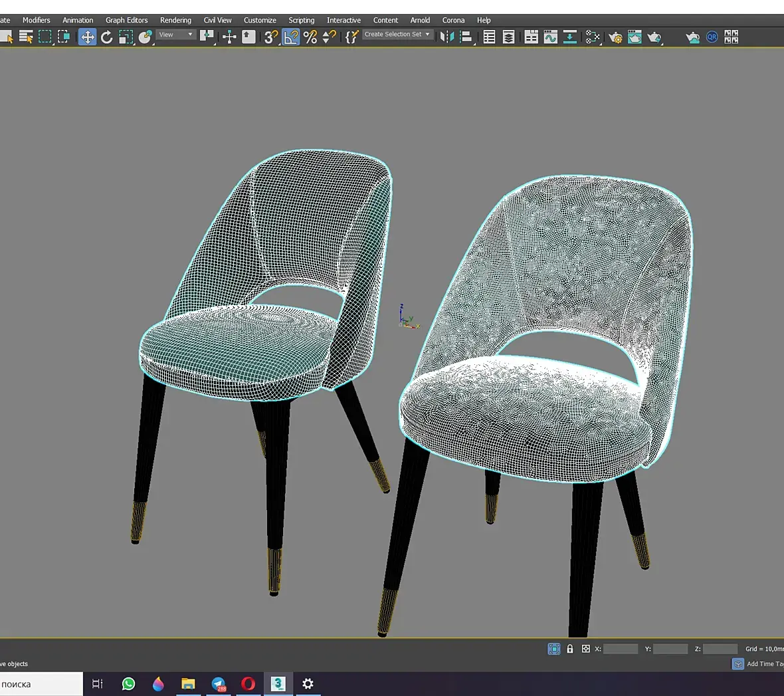Viewport: 784px width, 696px height.
Task: Click the four-tile grid toolbar icon
Action: [731, 37]
